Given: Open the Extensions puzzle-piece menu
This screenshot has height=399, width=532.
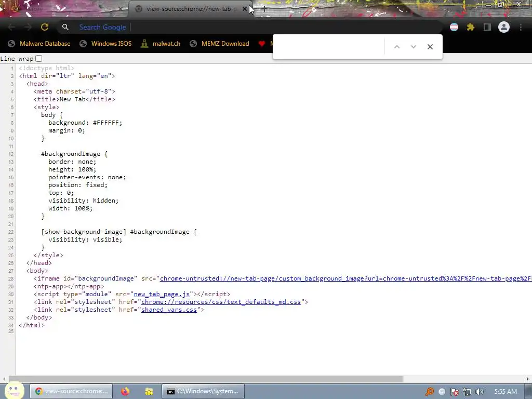Looking at the screenshot, I should click(471, 27).
